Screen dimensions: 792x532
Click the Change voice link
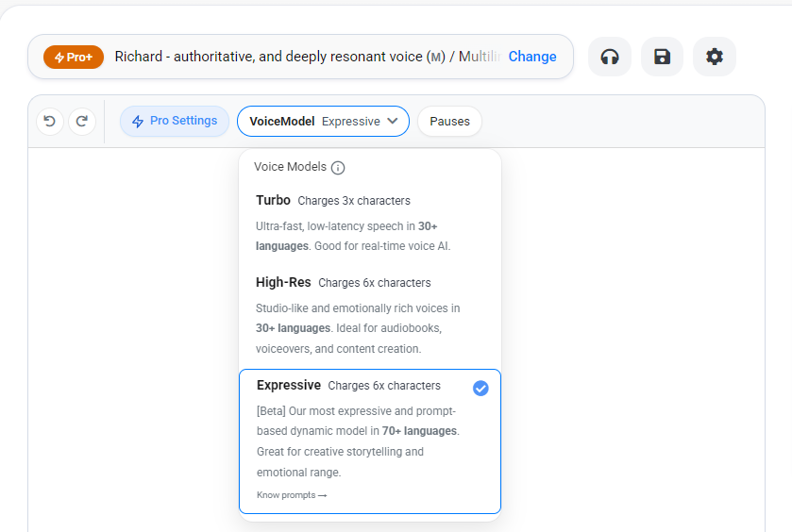coord(532,57)
